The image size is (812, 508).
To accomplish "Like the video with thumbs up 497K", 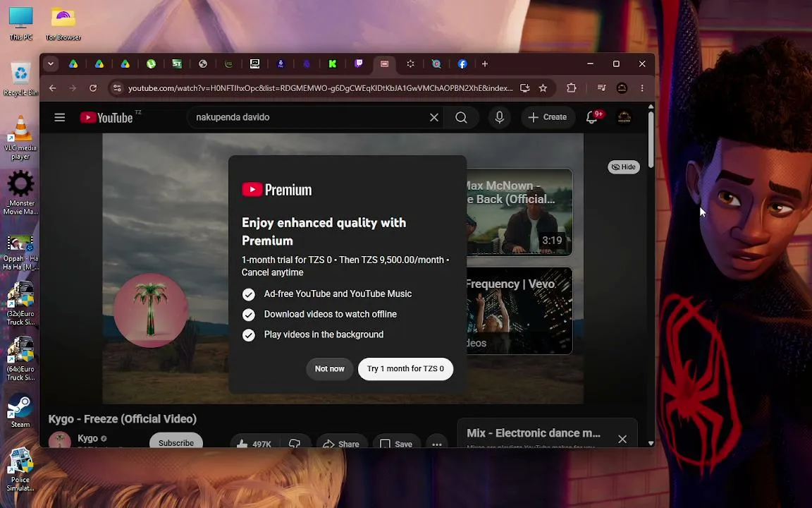I will 254,443.
